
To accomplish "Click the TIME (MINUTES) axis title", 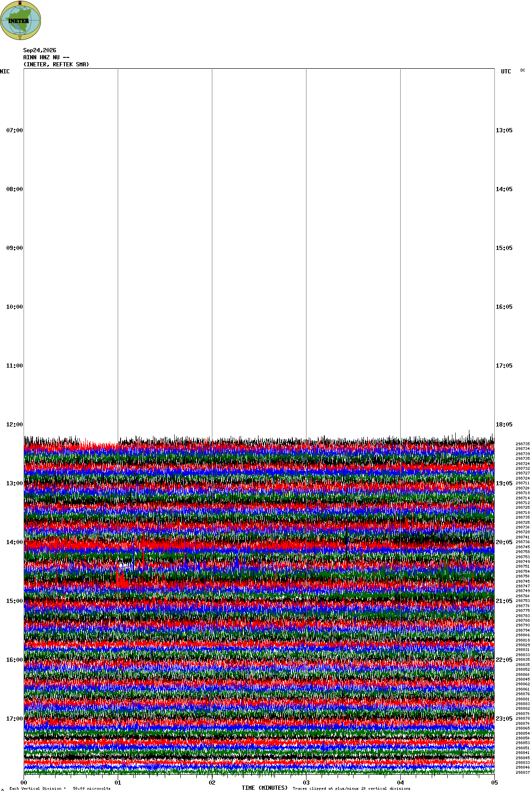I will 265,787.
